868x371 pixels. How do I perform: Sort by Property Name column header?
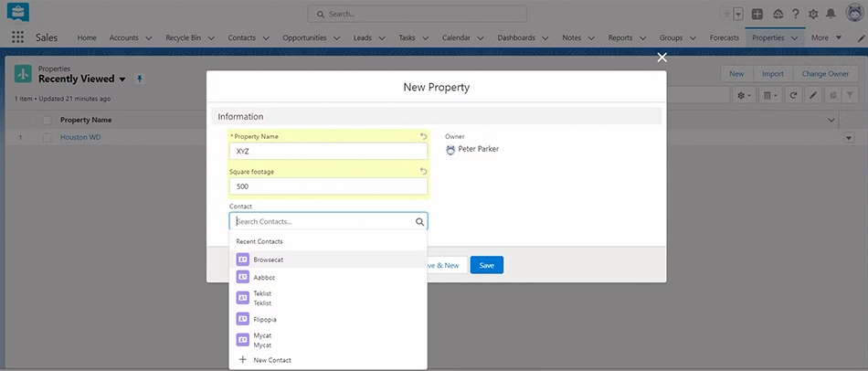tap(86, 120)
